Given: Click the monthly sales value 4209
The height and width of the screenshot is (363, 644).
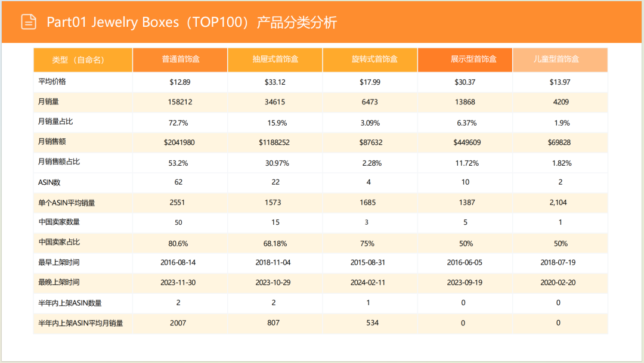Looking at the screenshot, I should coord(561,102).
